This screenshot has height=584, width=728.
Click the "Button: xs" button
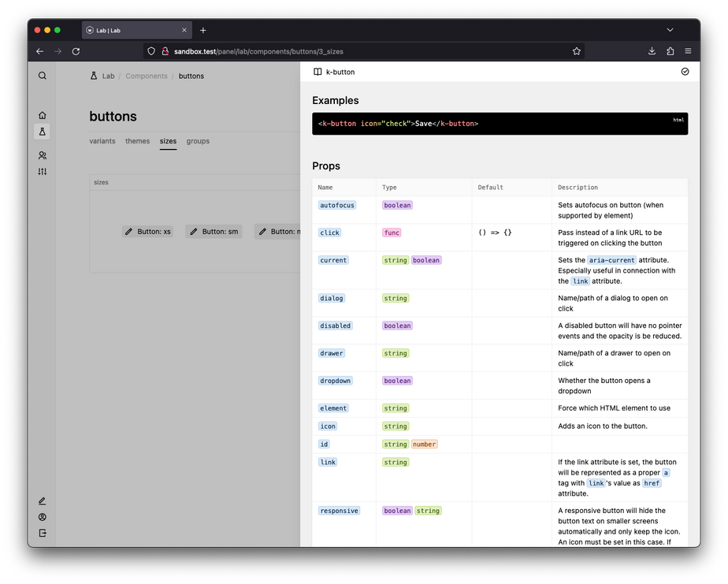coord(147,232)
